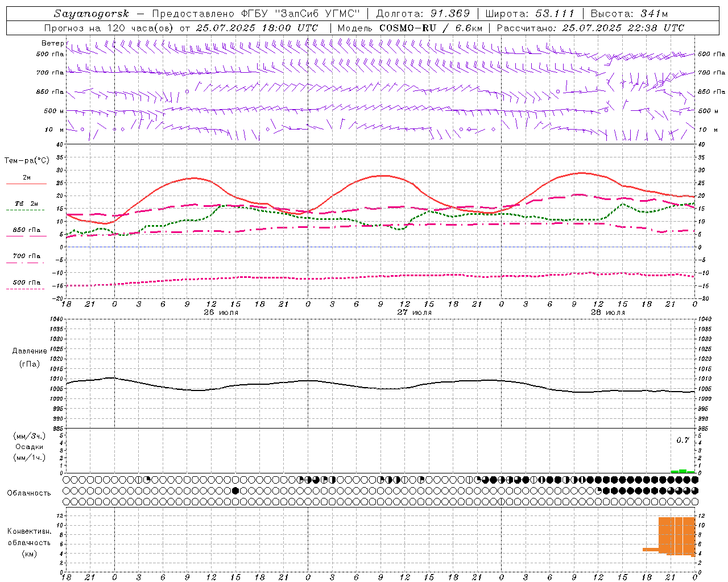Click the 'Ветер' wind panel label

[x=53, y=43]
